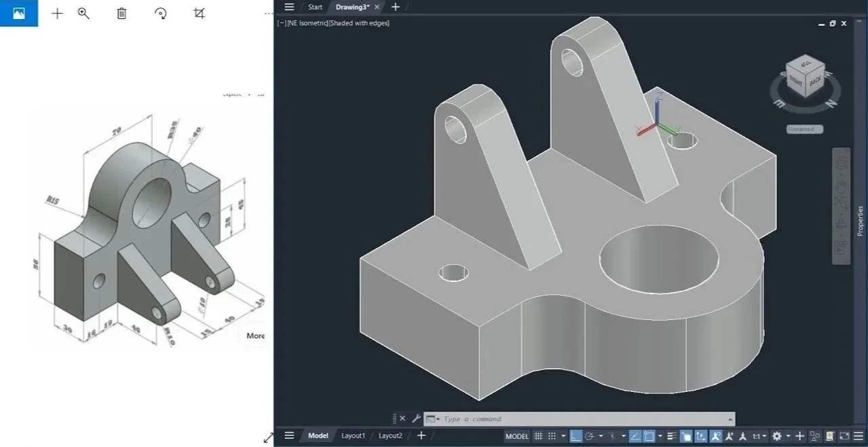The image size is (868, 447).
Task: Toggle annotation visibility icon in status bar
Action: pos(715,436)
